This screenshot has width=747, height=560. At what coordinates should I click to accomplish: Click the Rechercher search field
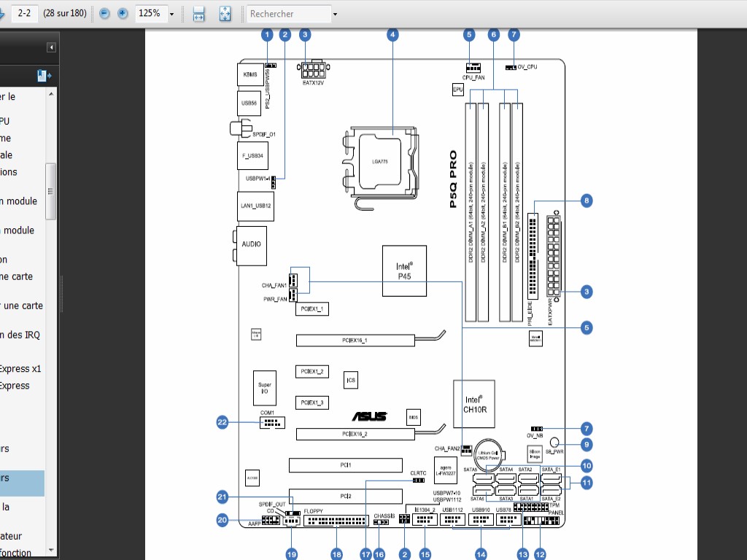click(x=289, y=14)
